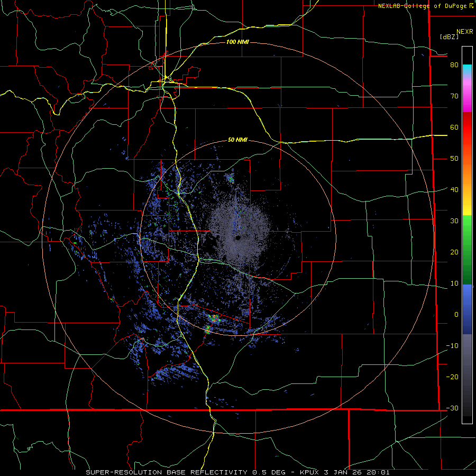Click the 0.5 DEG elevation text
Screen dimensions: 476x476
269,472
